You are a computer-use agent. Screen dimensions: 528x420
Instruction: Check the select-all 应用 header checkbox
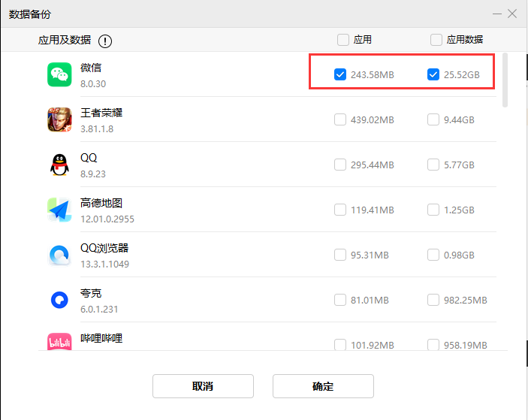tap(343, 40)
